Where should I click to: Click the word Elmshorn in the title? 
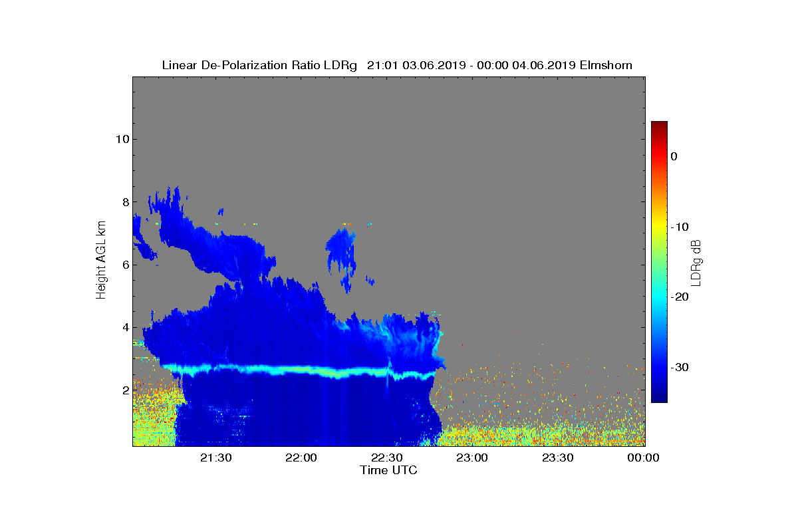point(606,65)
